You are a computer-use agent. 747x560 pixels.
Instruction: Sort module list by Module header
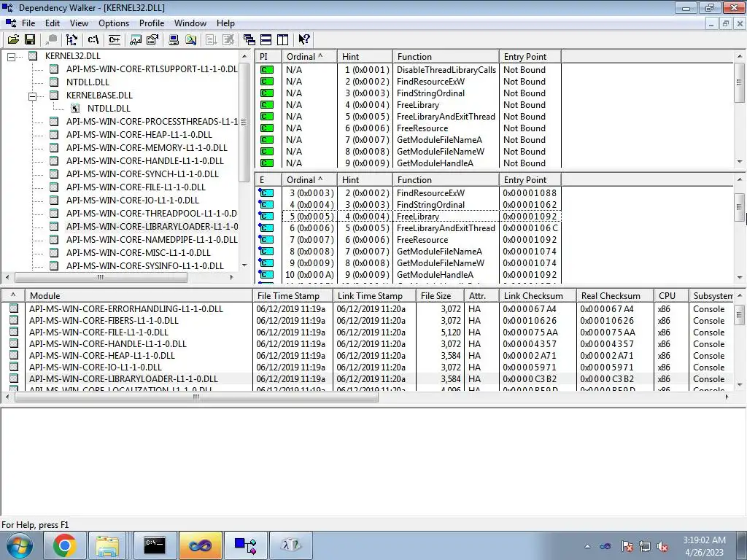point(139,296)
